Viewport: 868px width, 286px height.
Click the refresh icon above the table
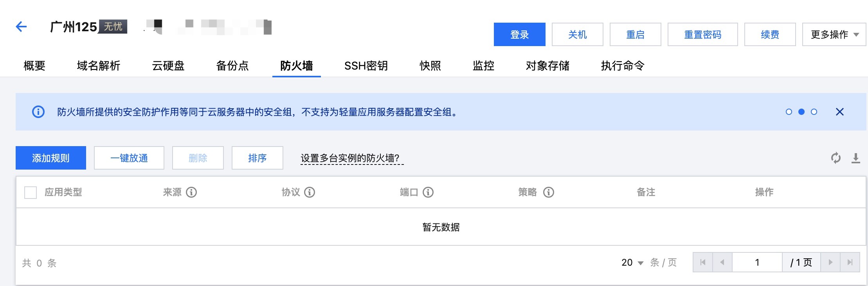point(836,158)
